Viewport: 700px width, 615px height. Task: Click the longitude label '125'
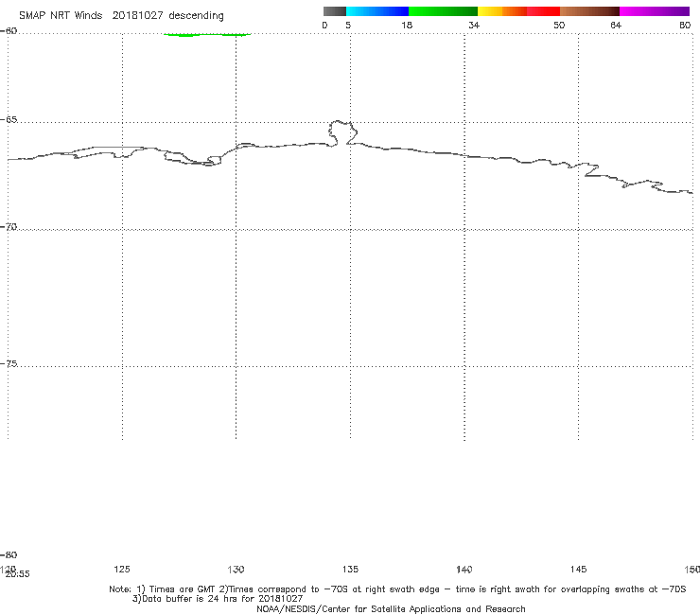click(122, 569)
